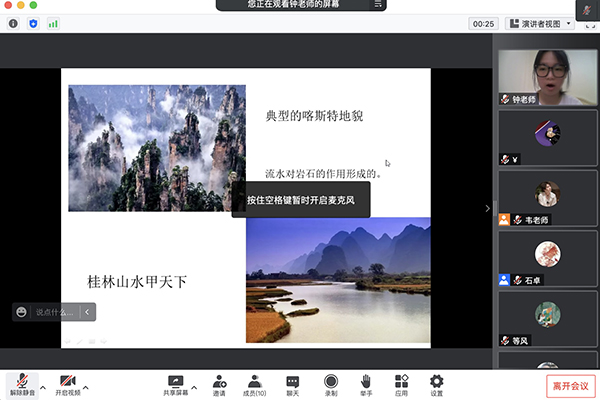600x400 pixels.
Task: Click the muted mic icon beside 等风
Action: (505, 340)
